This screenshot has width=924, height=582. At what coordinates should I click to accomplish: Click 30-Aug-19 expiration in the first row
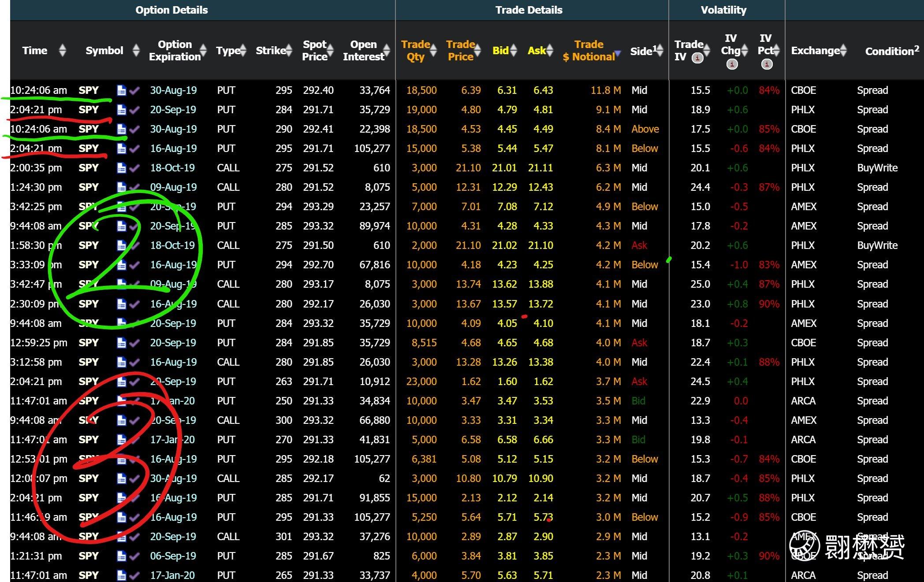point(173,90)
